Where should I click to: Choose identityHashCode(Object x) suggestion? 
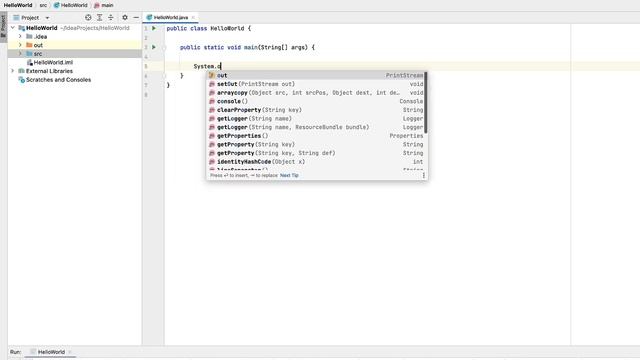[x=316, y=162]
